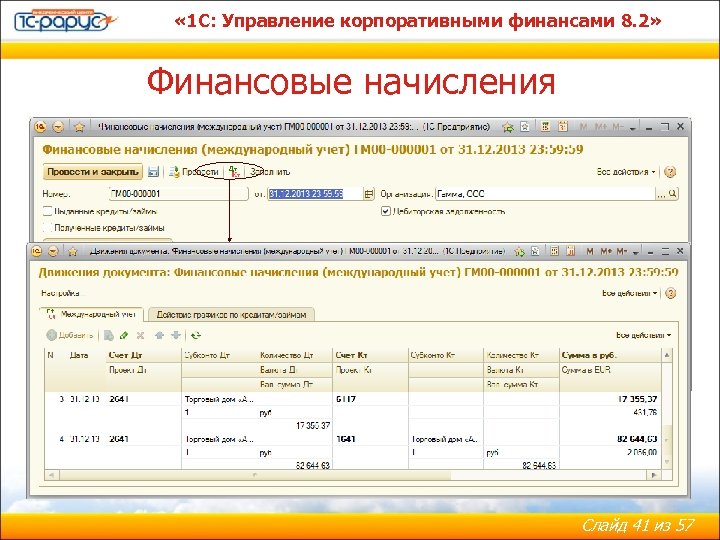The width and height of the screenshot is (720, 540).
Task: Click Настройка link in Движения документа
Action: pos(60,293)
